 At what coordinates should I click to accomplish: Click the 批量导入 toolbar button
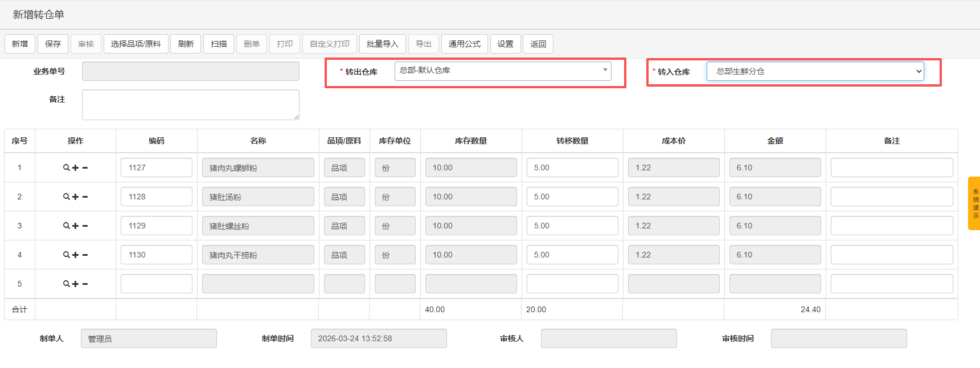tap(382, 44)
